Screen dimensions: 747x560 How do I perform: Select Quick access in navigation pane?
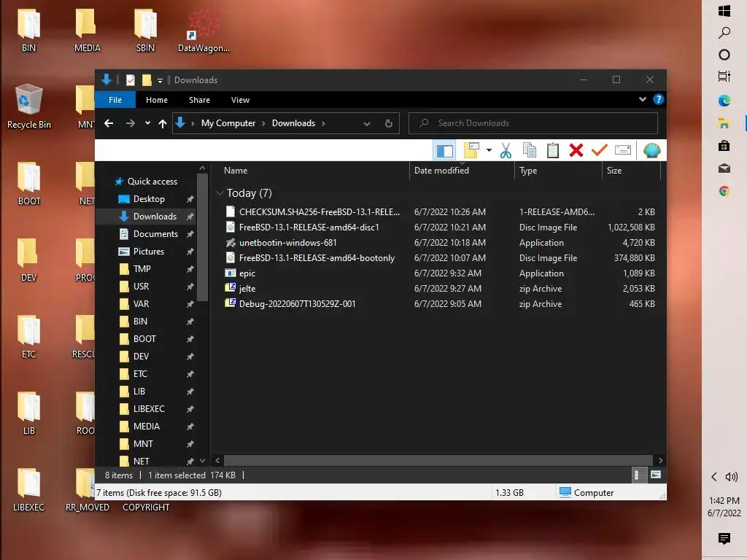coord(152,182)
